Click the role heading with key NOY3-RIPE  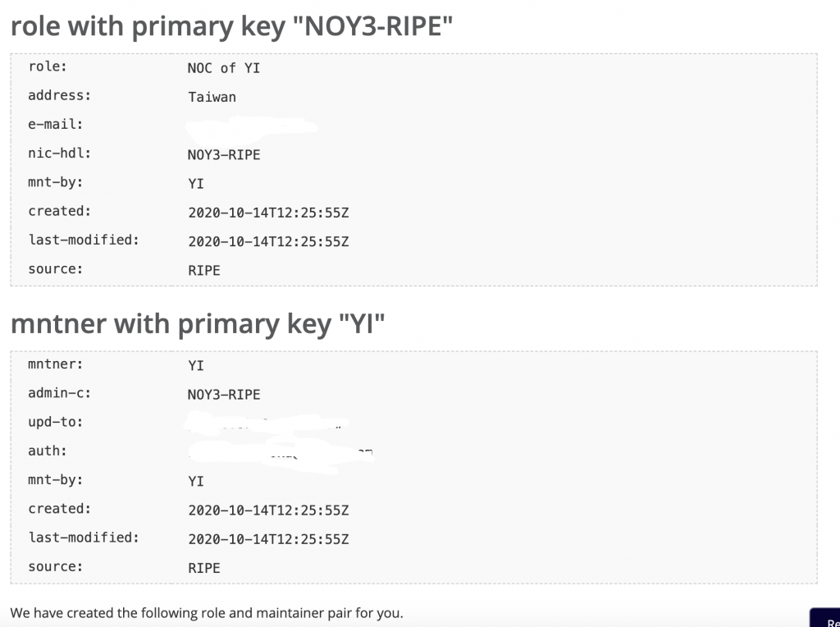tap(231, 26)
